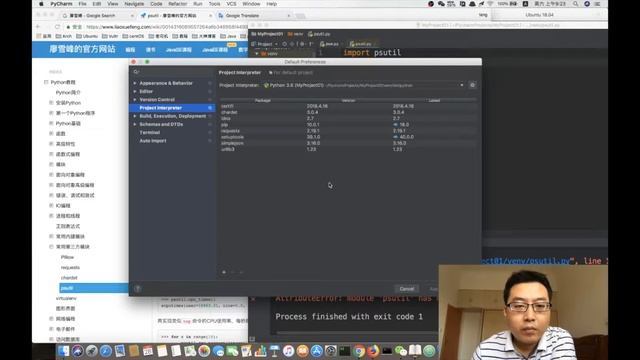Viewport: 640px width, 360px height.
Task: Open the Tools menu
Action: pyautogui.click(x=214, y=4)
